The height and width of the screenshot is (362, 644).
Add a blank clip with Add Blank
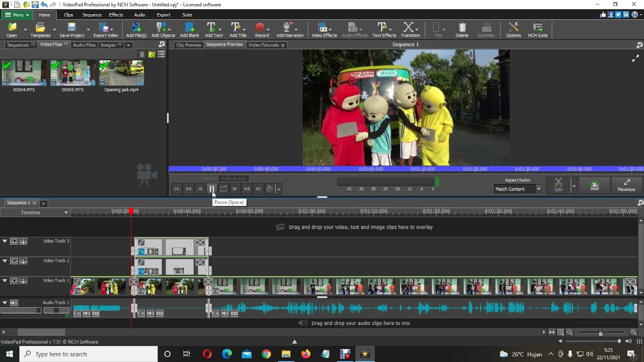189,30
